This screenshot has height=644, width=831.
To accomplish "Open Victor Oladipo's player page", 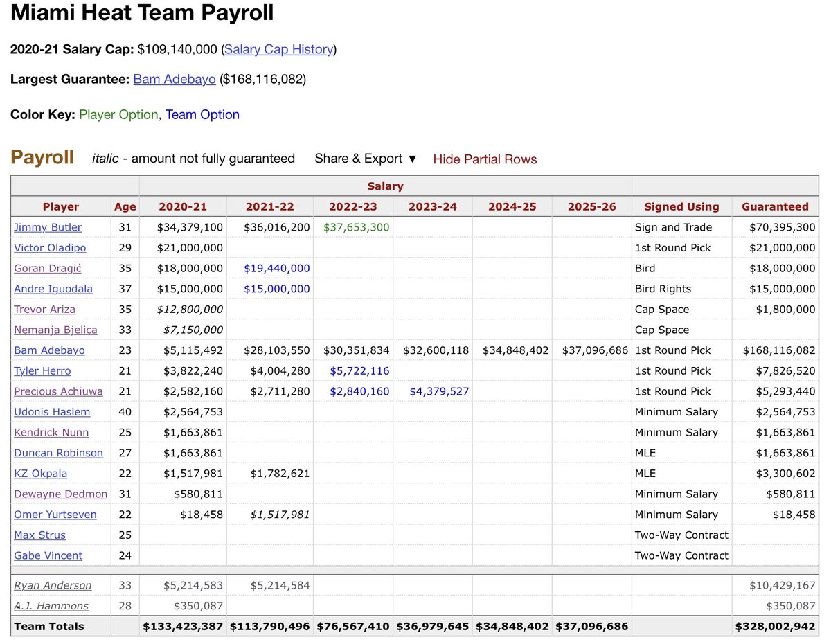I will [x=51, y=247].
